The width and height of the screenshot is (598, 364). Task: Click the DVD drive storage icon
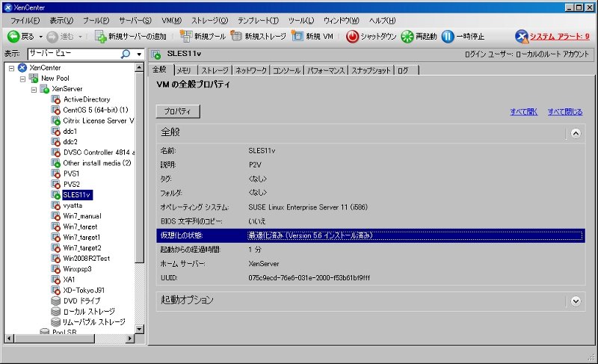[55, 300]
